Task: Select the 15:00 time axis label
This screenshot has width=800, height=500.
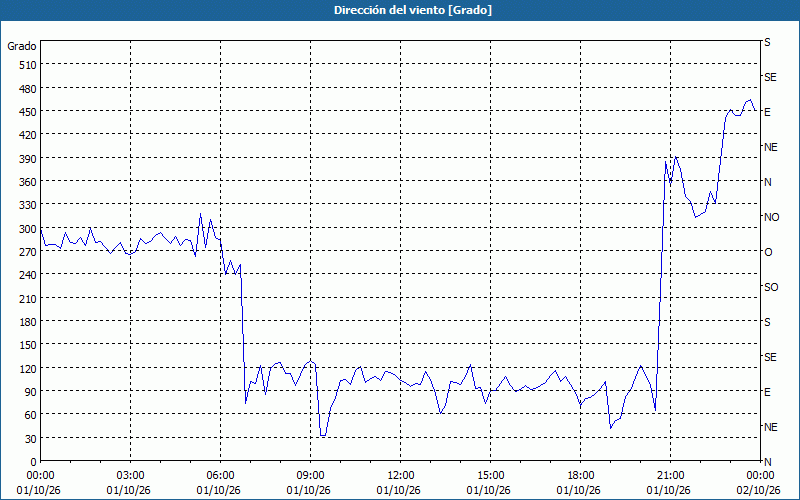Action: click(490, 476)
